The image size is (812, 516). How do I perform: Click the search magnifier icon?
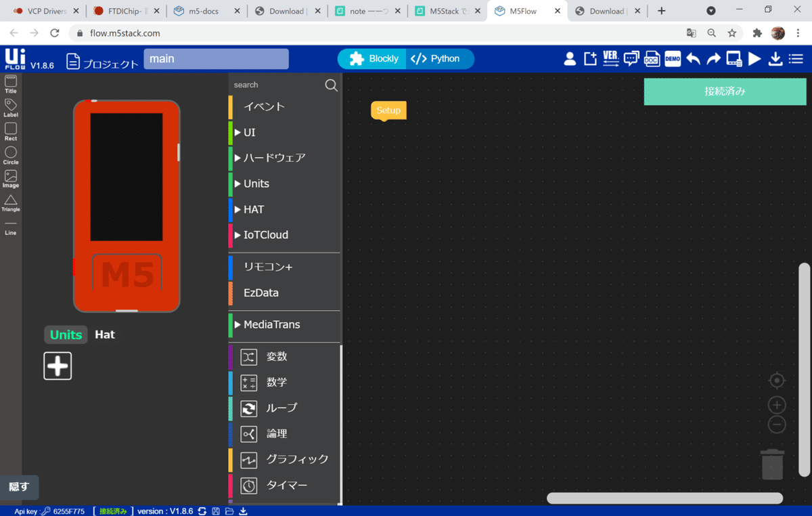pyautogui.click(x=331, y=85)
